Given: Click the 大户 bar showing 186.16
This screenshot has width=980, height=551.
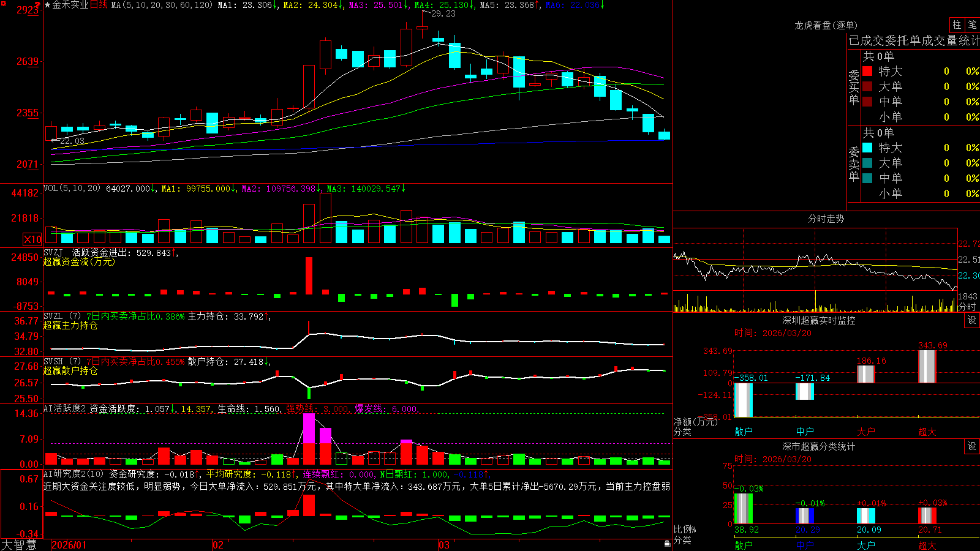Looking at the screenshot, I should click(x=865, y=374).
